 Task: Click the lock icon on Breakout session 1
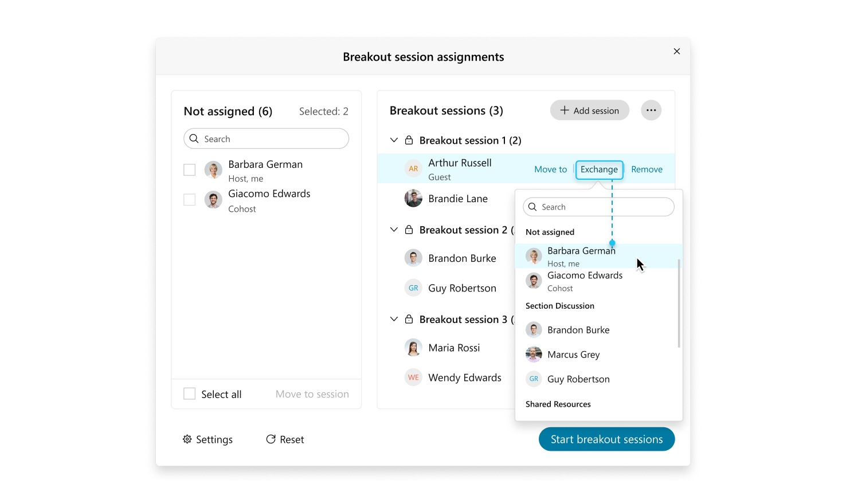click(x=409, y=140)
